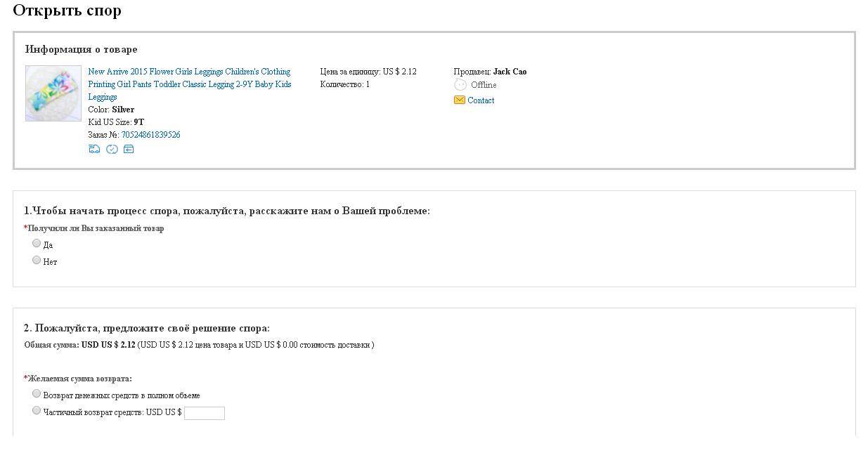Click the return arrow icon under the order

[129, 149]
